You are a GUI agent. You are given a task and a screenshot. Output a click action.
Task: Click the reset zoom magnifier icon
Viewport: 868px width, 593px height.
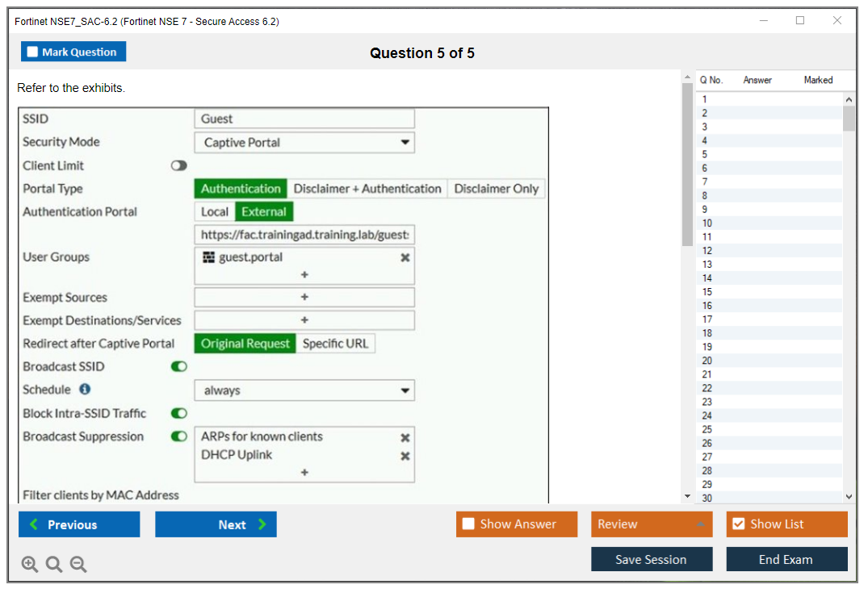[54, 565]
